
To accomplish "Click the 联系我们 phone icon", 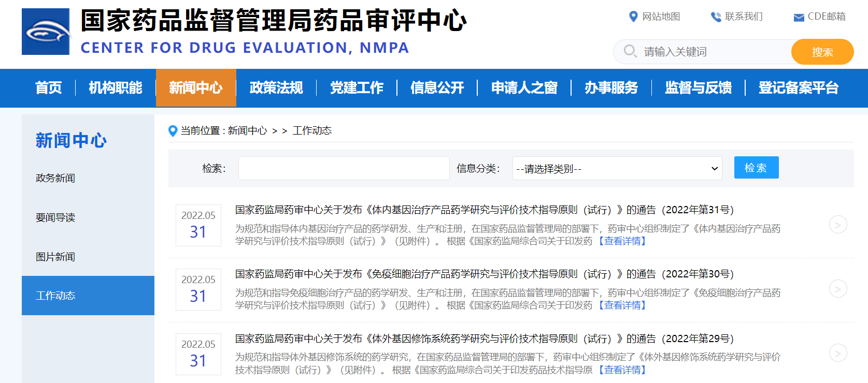I will tap(716, 17).
